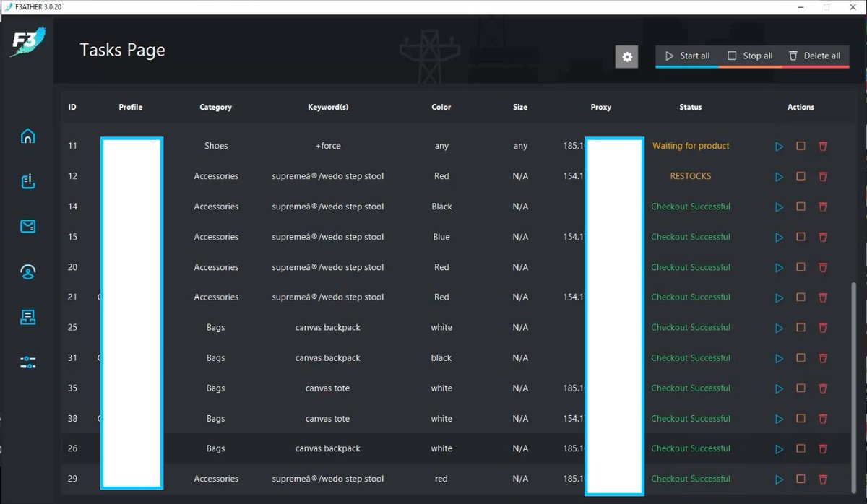Click the gear settings button near Start all
867x504 pixels.
pyautogui.click(x=627, y=57)
